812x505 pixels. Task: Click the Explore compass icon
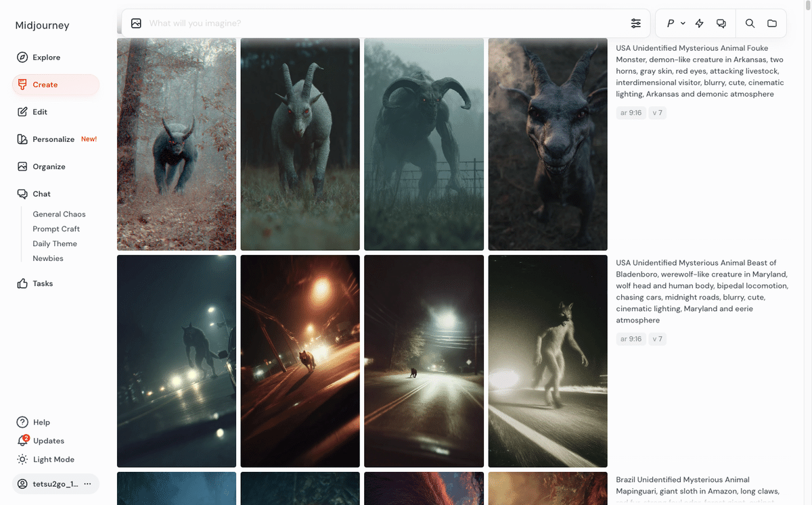coord(22,57)
